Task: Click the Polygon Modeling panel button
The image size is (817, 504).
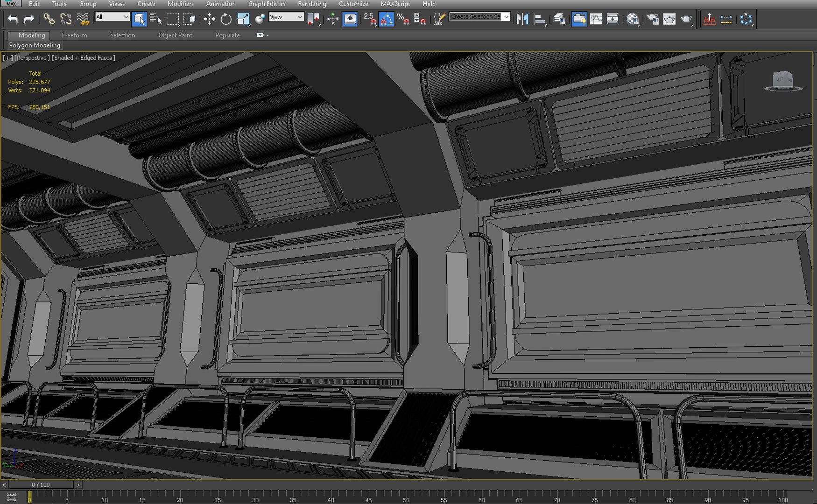Action: pos(35,45)
